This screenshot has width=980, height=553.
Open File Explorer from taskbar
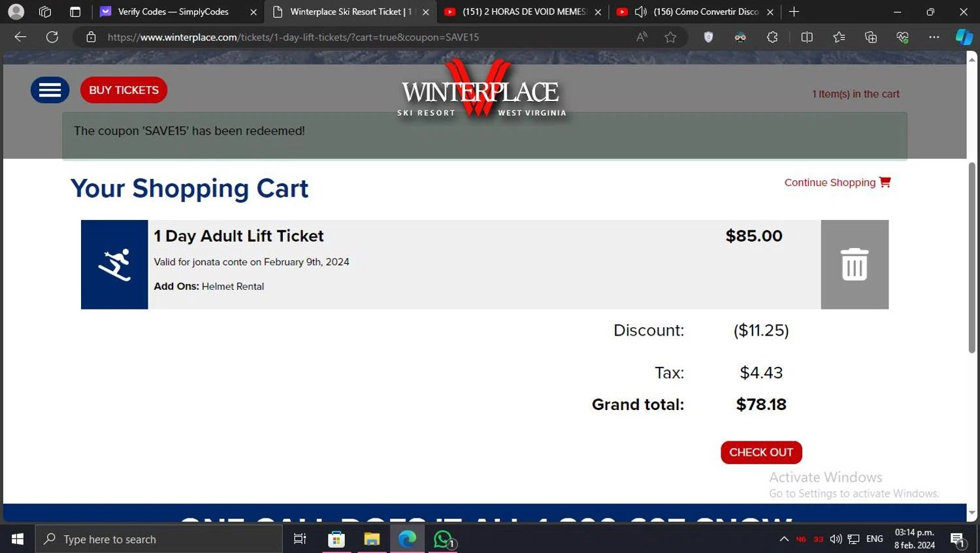372,539
